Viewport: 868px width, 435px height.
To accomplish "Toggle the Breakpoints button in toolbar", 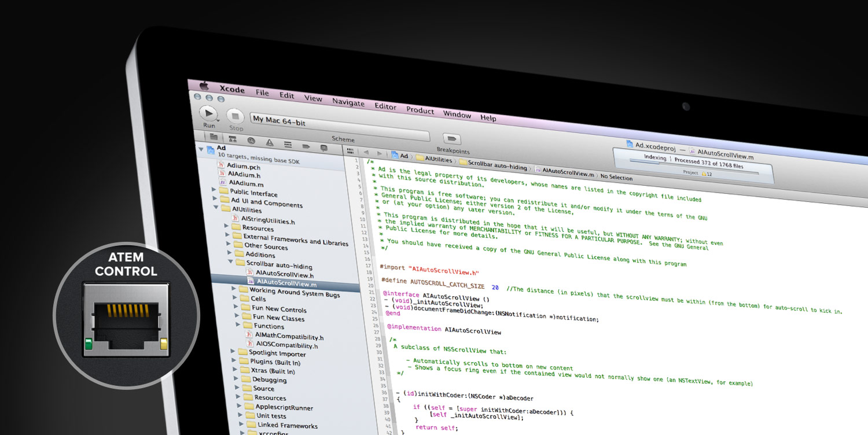I will point(451,139).
